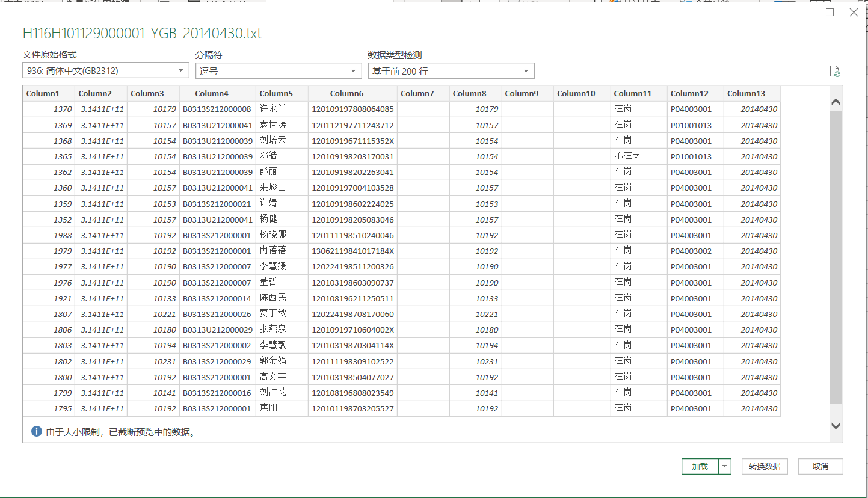
Task: Click the cell containing 袁世涛
Action: click(x=282, y=125)
